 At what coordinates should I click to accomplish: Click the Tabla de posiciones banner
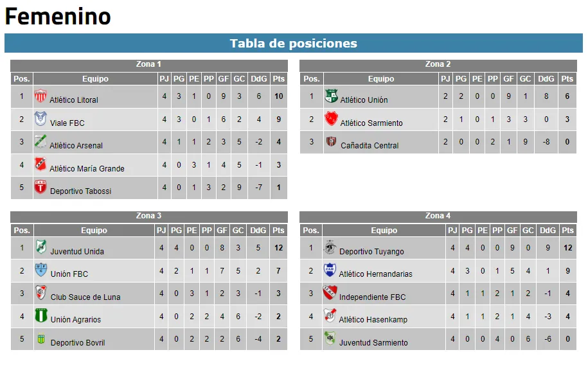294,44
